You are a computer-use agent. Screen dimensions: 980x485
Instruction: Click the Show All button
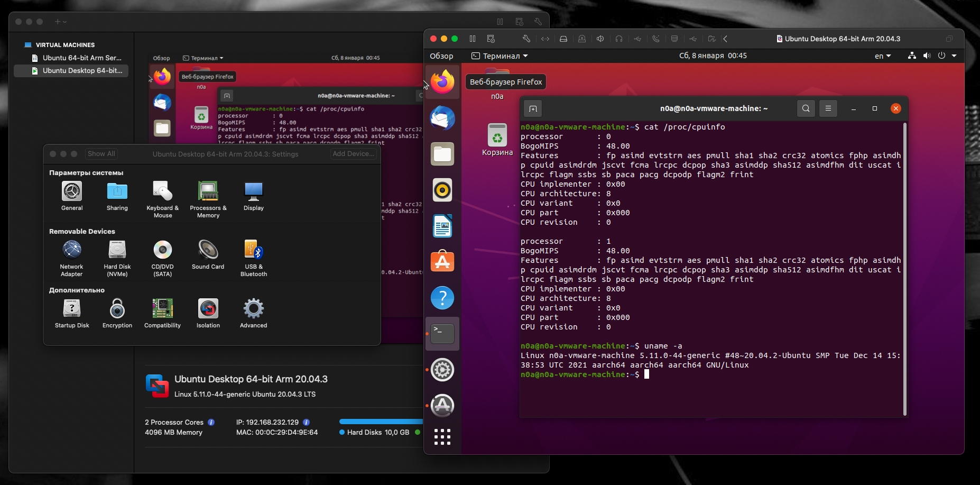[101, 154]
